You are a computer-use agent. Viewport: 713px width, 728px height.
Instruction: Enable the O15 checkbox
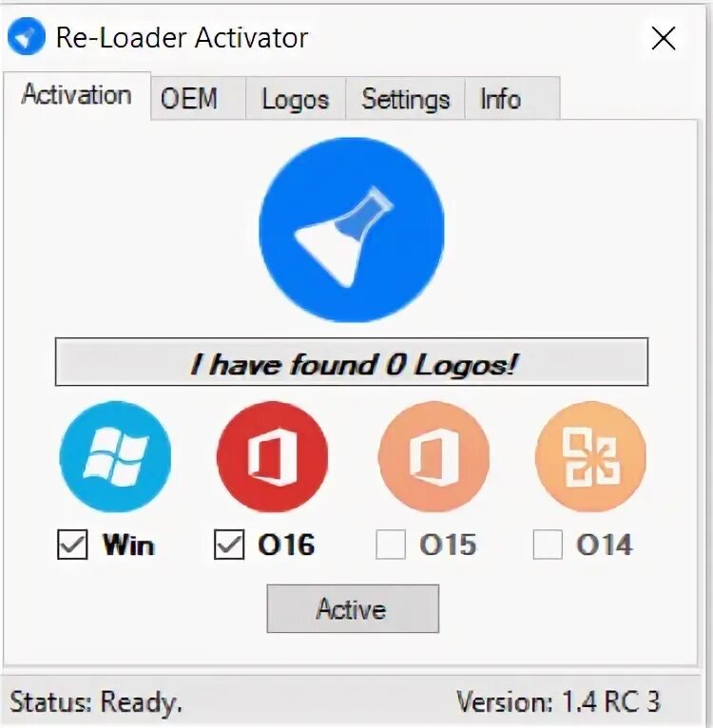[391, 545]
